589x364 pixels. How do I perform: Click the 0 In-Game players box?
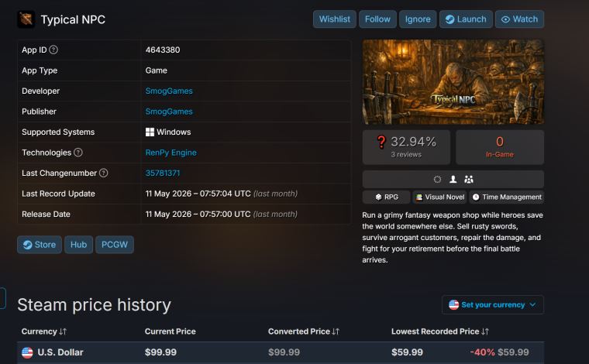click(x=500, y=147)
